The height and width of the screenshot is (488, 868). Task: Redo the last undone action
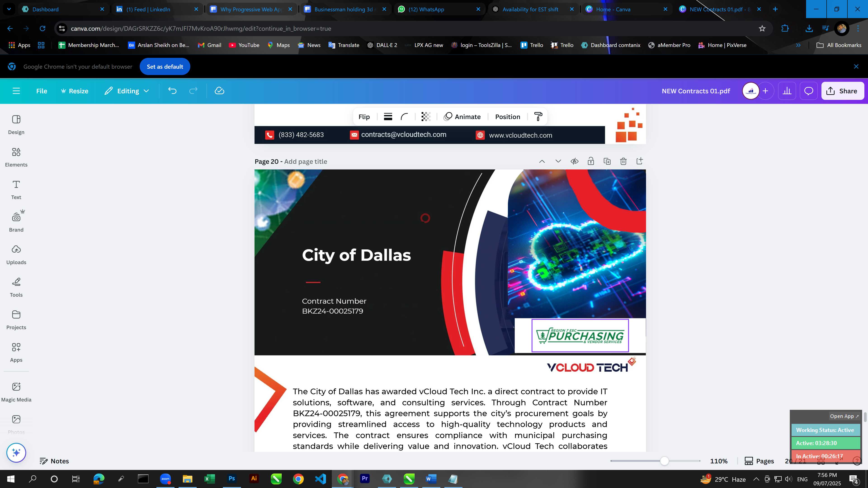pos(193,91)
